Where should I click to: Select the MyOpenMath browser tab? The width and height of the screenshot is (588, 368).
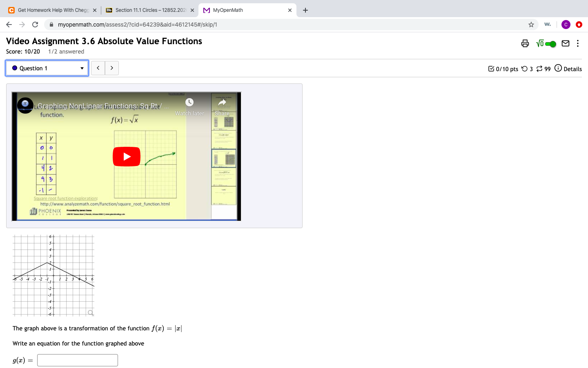[247, 10]
